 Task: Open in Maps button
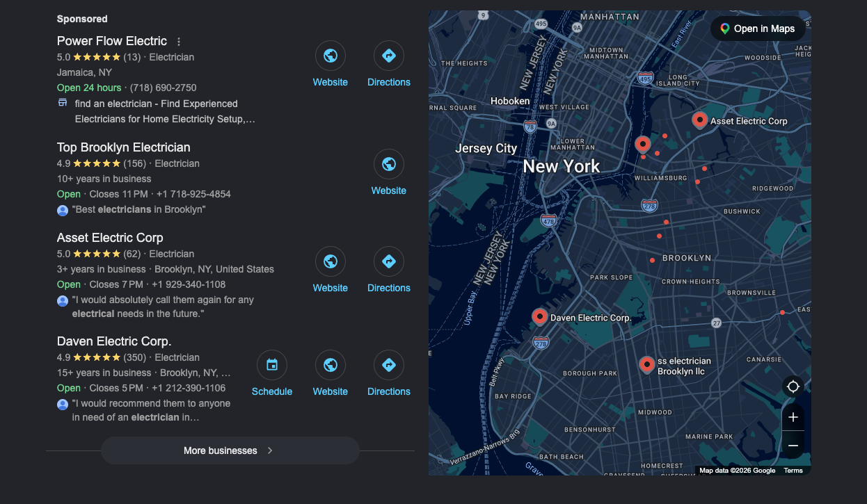pyautogui.click(x=758, y=29)
